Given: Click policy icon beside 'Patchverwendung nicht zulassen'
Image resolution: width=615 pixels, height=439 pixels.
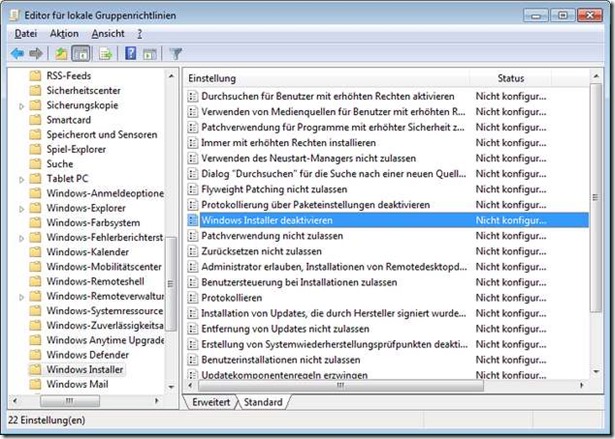Looking at the screenshot, I should point(192,236).
